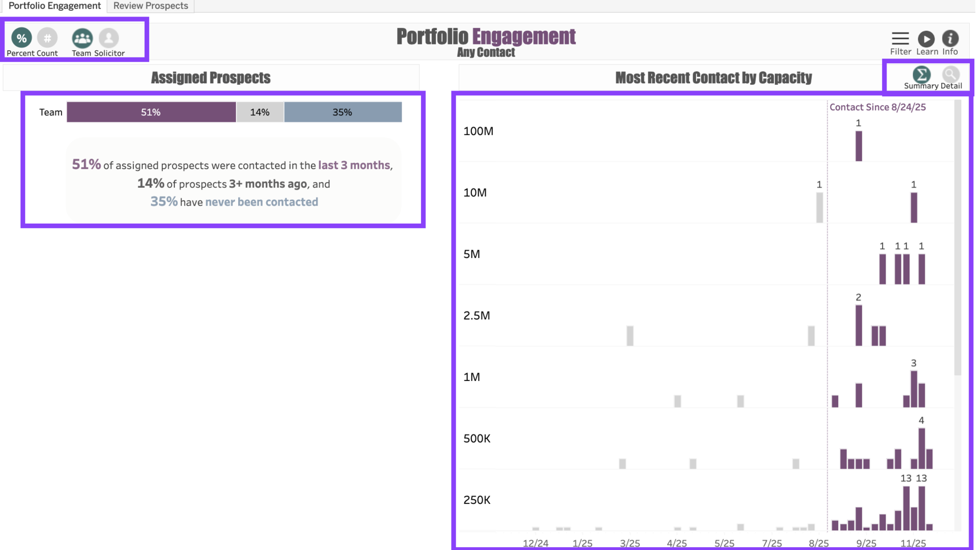Click the 'Most Recent Contact by Capacity' heading
This screenshot has height=550, width=980.
(713, 77)
